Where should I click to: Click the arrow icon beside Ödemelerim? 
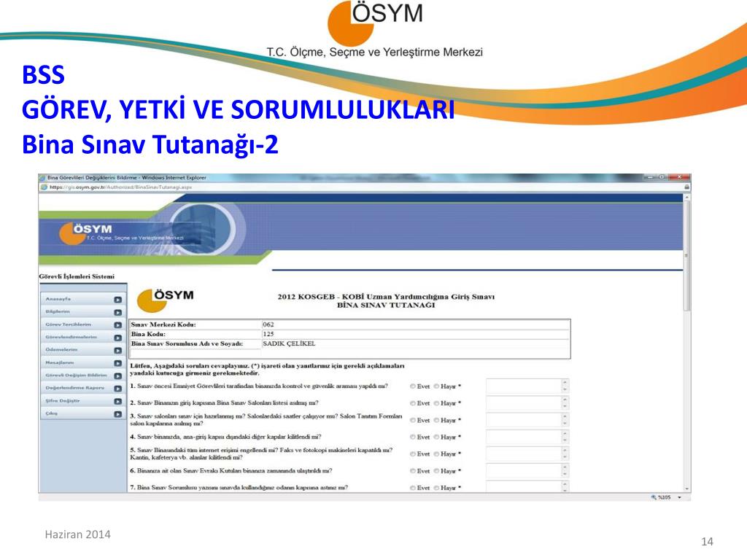(117, 351)
